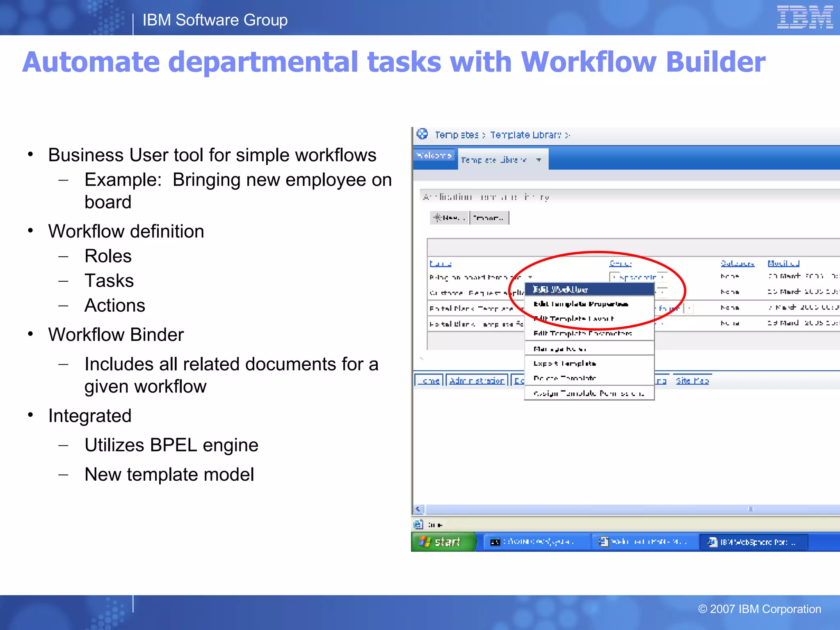The height and width of the screenshot is (630, 840).
Task: Switch to the IBM WebSphere Portal taskbar item
Action: 754,542
